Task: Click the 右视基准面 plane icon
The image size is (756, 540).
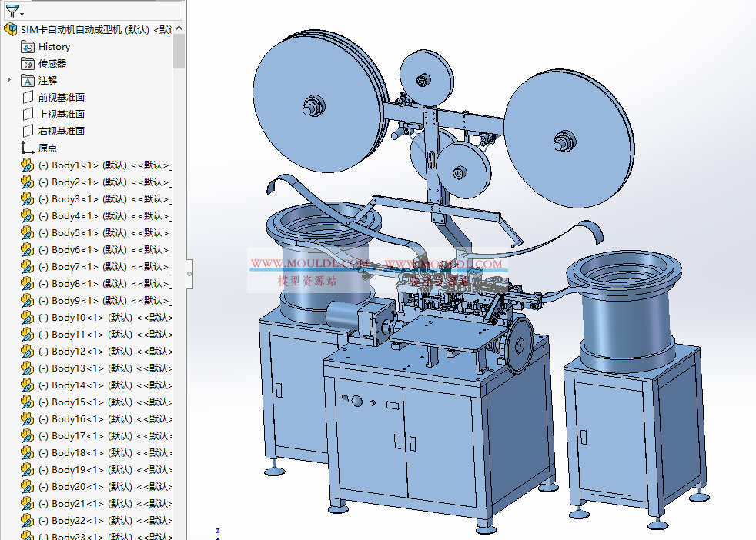Action: (x=28, y=132)
